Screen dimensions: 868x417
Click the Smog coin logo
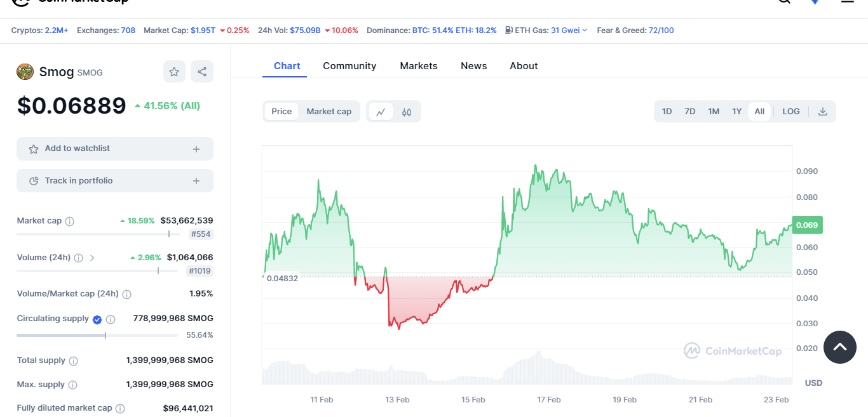(x=25, y=72)
